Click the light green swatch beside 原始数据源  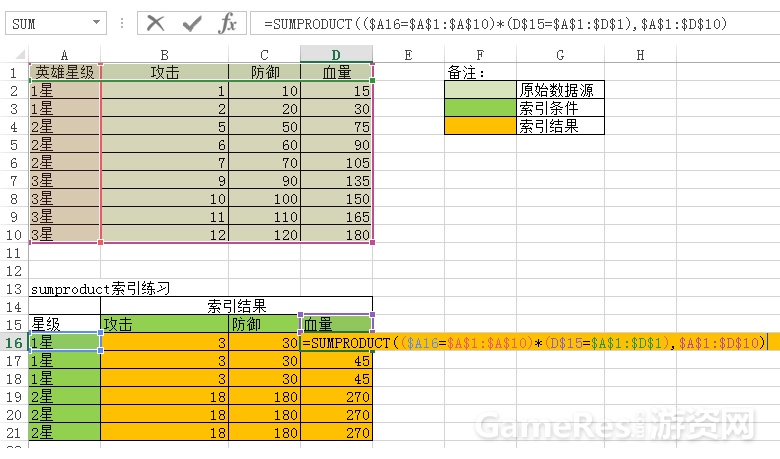(x=480, y=90)
